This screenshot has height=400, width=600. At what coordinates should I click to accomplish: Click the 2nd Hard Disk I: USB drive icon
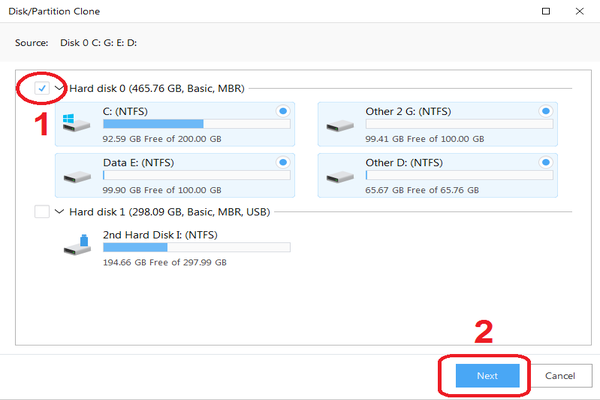pyautogui.click(x=77, y=246)
